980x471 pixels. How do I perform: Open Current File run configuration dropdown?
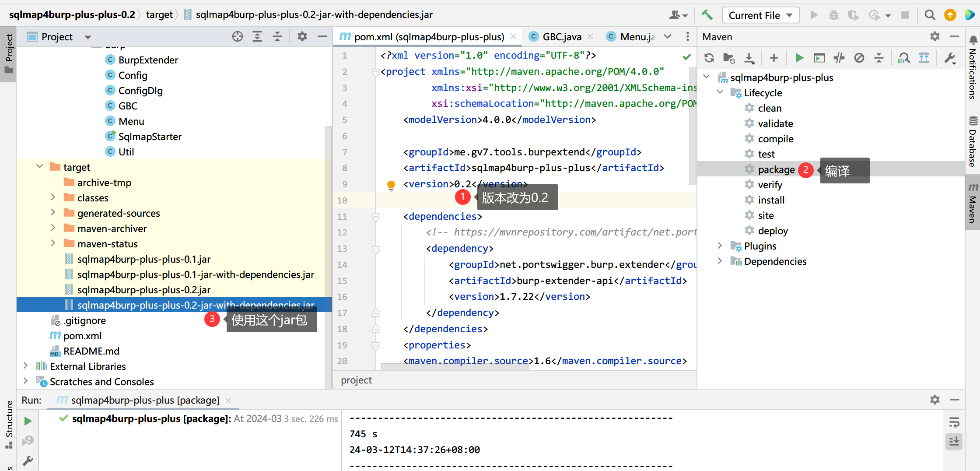[760, 15]
